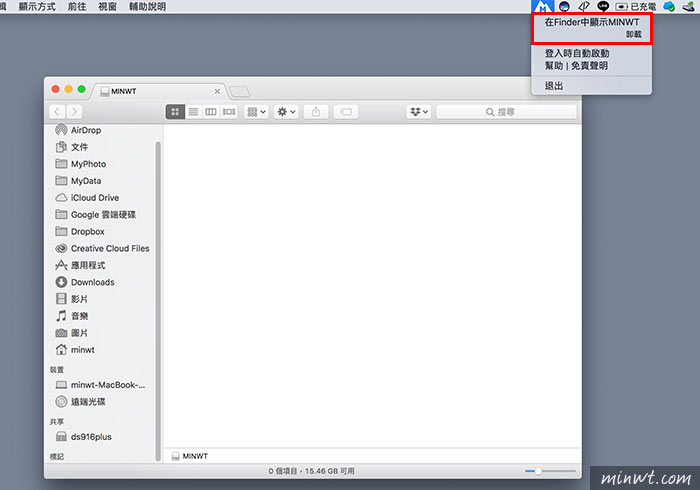Screen dimensions: 700x490
Task: Open the 視窗 Window menu
Action: (x=108, y=6)
